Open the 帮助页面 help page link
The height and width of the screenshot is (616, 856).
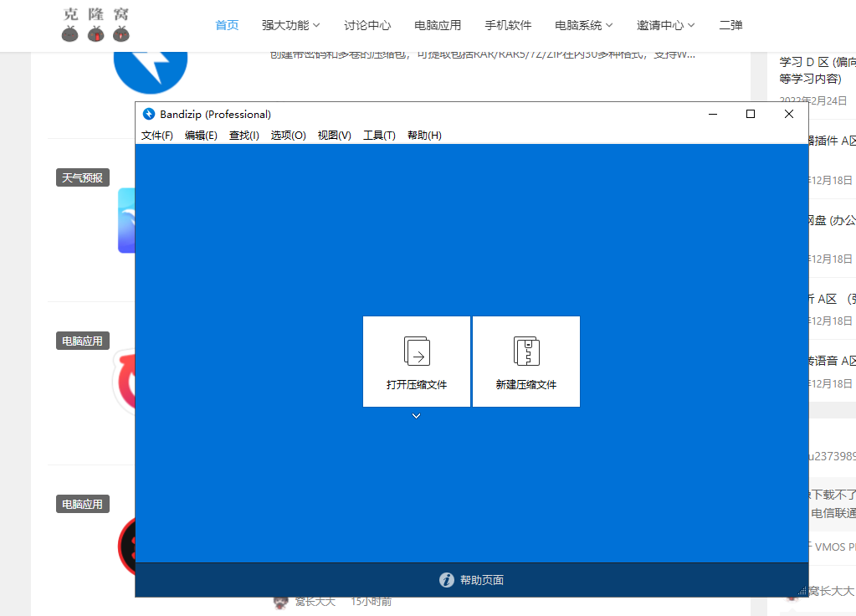click(x=472, y=580)
